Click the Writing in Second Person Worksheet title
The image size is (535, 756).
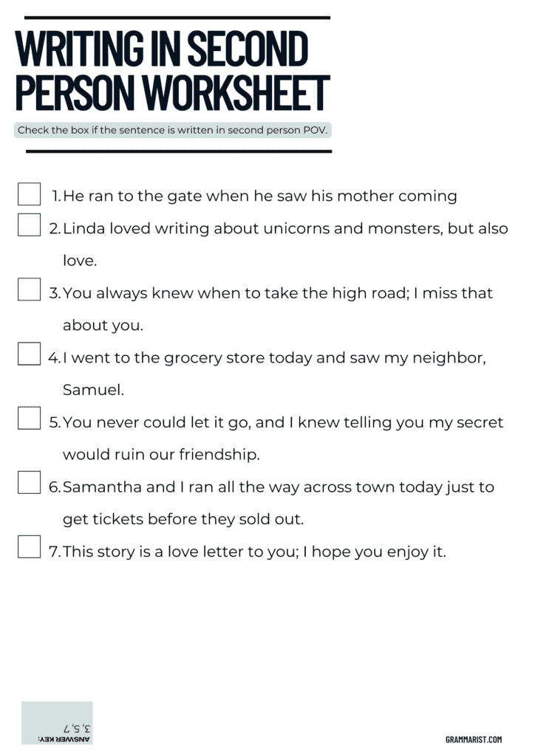click(172, 70)
